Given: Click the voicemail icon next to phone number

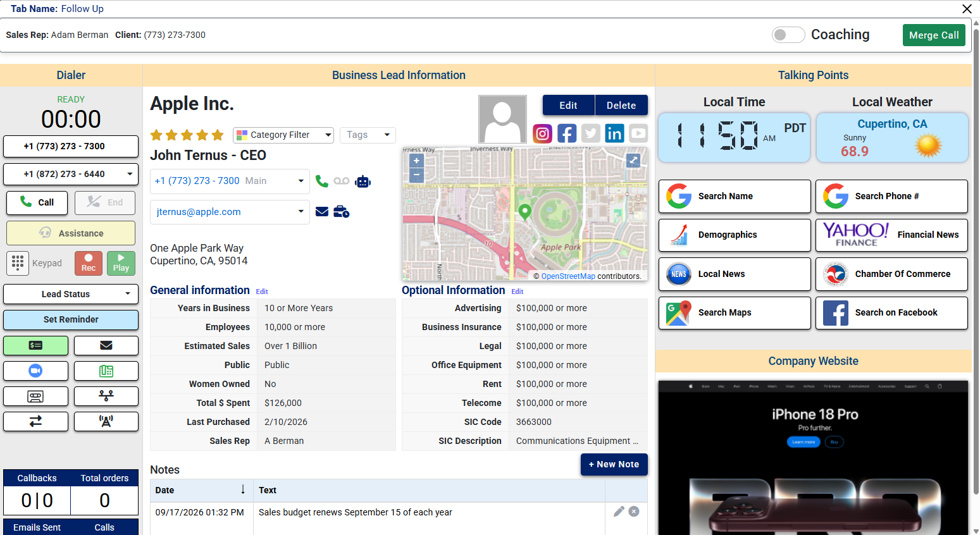Looking at the screenshot, I should (342, 181).
